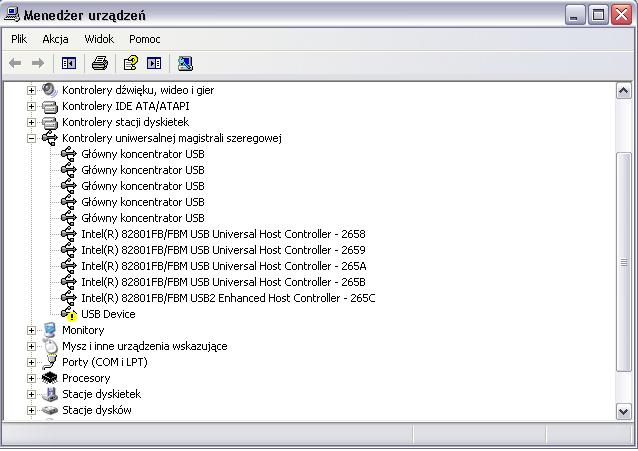Click the Procesory chip icon
Viewport: 638px width, 451px height.
coord(50,378)
